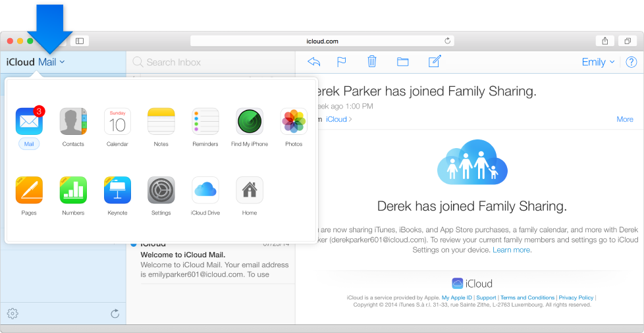Open iCloud Drive
This screenshot has height=333, width=644.
pos(205,191)
